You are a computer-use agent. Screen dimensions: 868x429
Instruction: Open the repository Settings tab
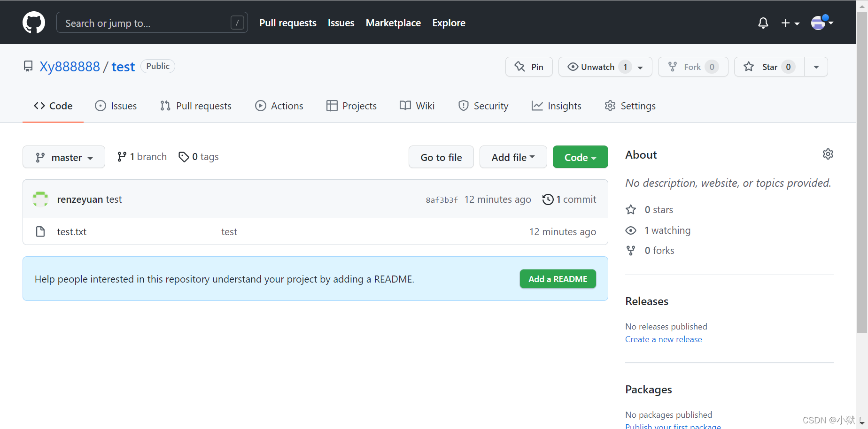pyautogui.click(x=630, y=106)
